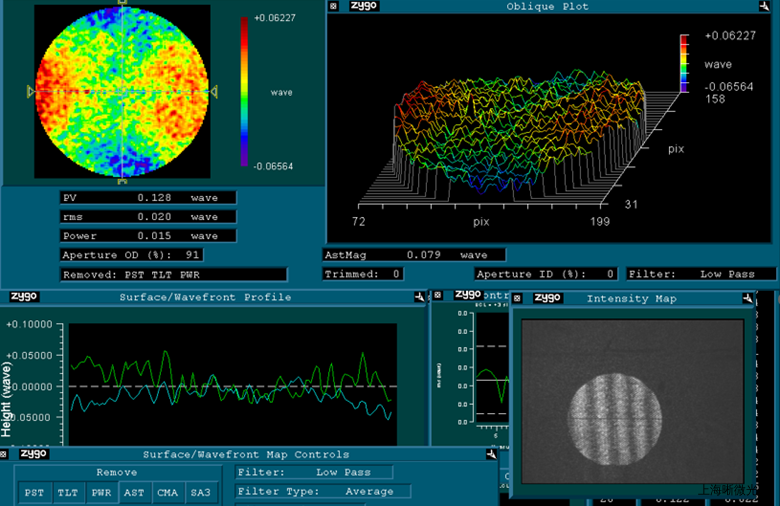
Task: Toggle TLT removal button
Action: point(67,492)
